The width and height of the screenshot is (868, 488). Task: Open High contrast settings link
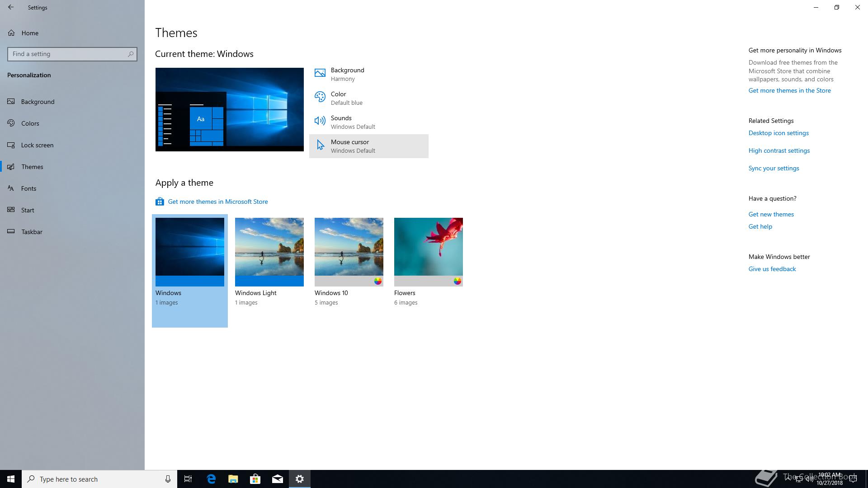[x=779, y=150]
